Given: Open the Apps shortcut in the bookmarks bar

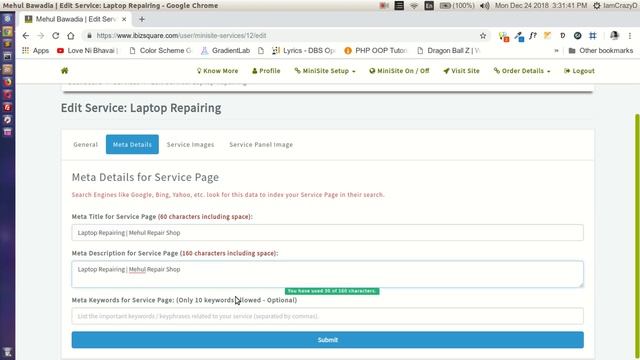Looking at the screenshot, I should pyautogui.click(x=36, y=51).
